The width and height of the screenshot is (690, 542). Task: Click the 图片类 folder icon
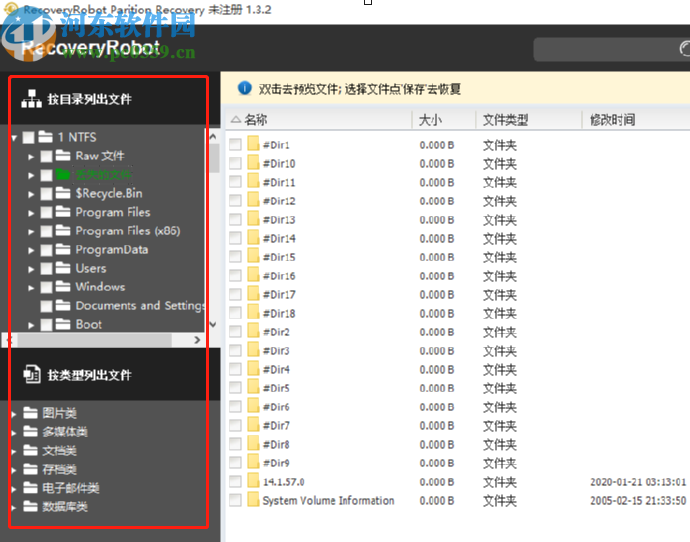click(31, 413)
